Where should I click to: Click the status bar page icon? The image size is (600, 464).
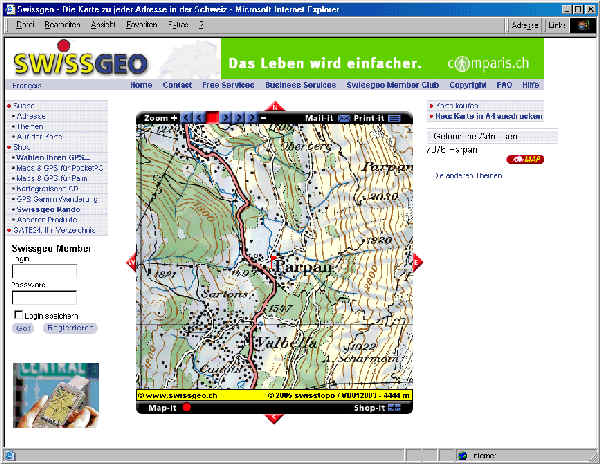point(10,456)
